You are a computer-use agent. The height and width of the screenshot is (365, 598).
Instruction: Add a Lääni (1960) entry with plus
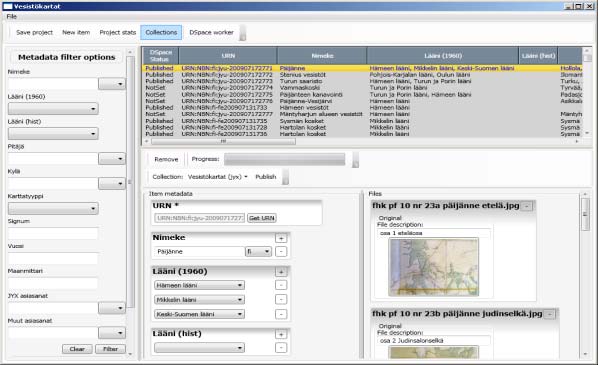click(x=281, y=272)
